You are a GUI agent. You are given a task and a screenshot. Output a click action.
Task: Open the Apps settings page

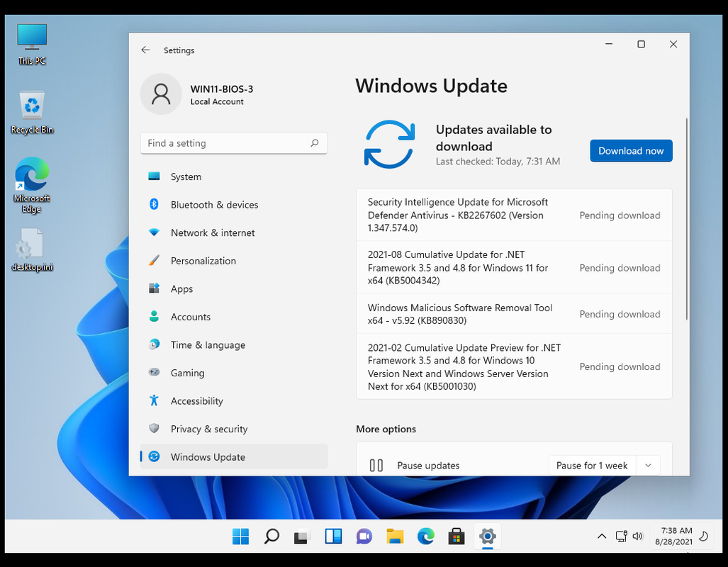234,288
